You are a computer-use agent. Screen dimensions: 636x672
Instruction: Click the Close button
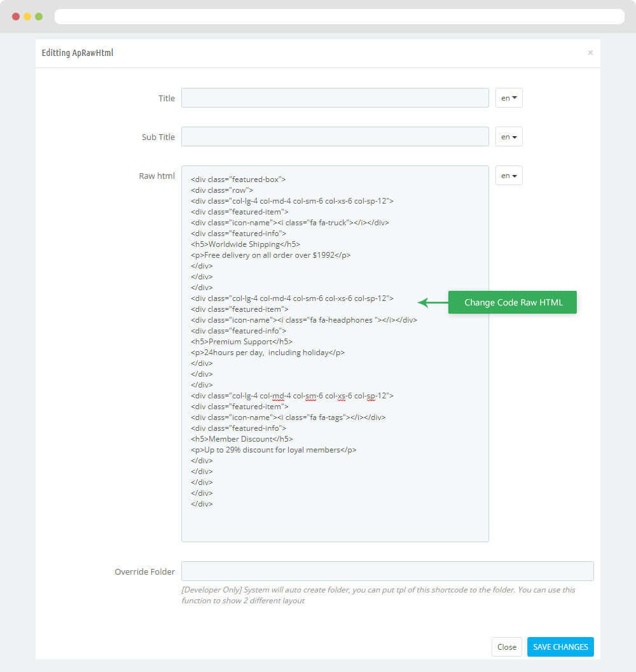pyautogui.click(x=507, y=647)
